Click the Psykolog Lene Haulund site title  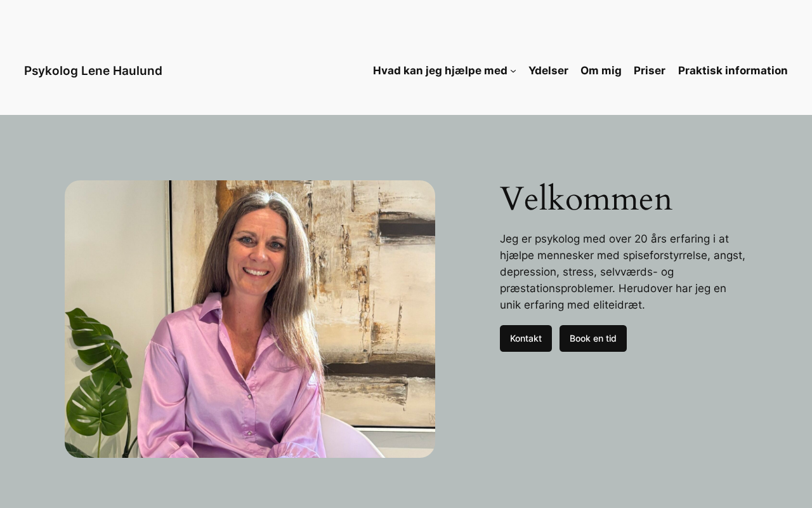93,70
